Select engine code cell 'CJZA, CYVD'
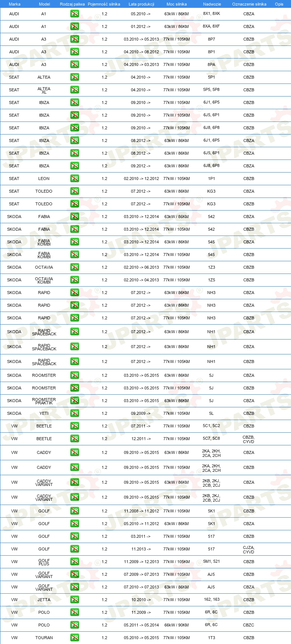This screenshot has height=644, width=291. 249,549
